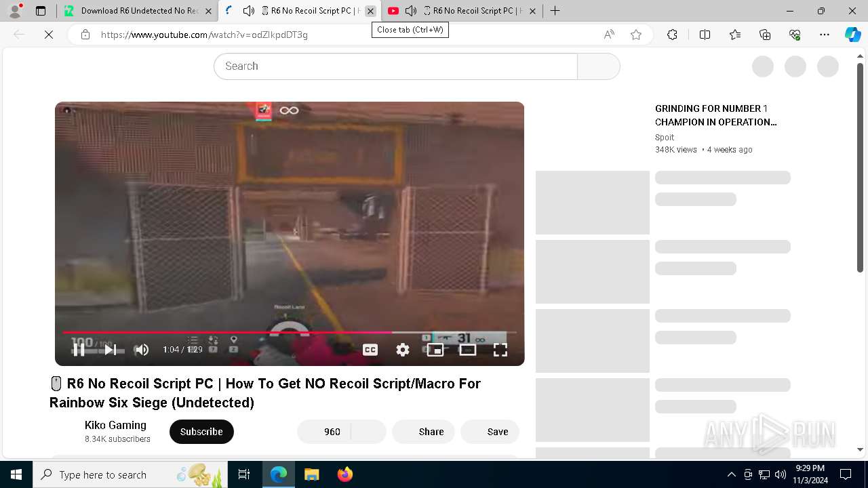Toggle Split screen view
The width and height of the screenshot is (868, 488).
(705, 35)
